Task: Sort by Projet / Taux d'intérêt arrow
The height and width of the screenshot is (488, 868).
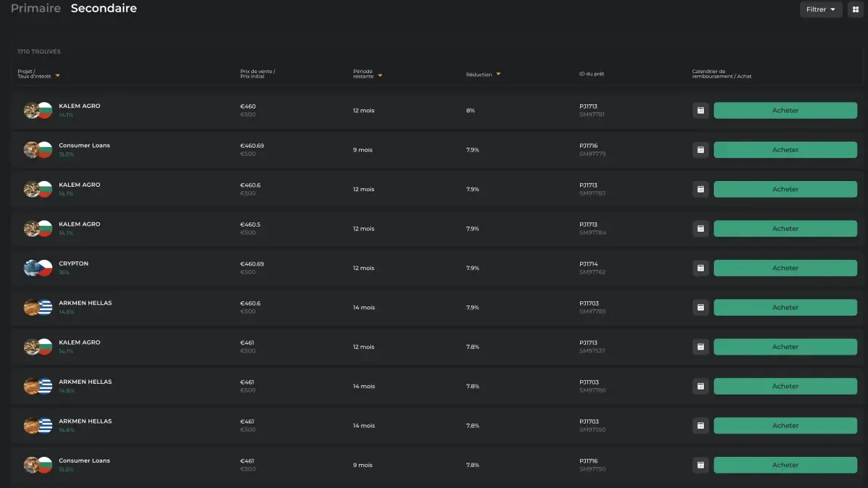Action: 57,75
